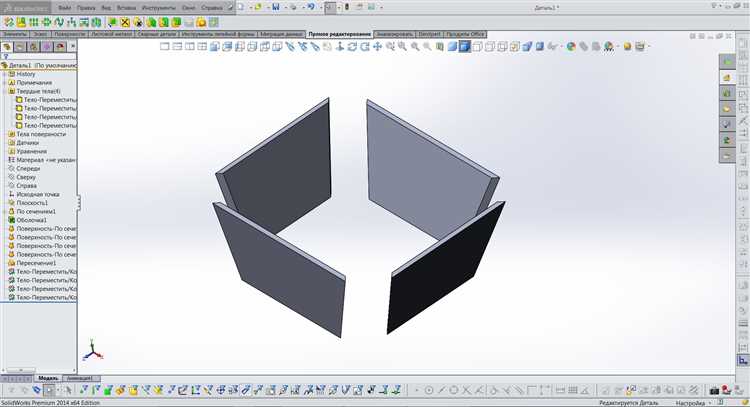Viewport: 750px width, 407px height.
Task: Click the Pan arrows icon in view toolbar
Action: (377, 46)
